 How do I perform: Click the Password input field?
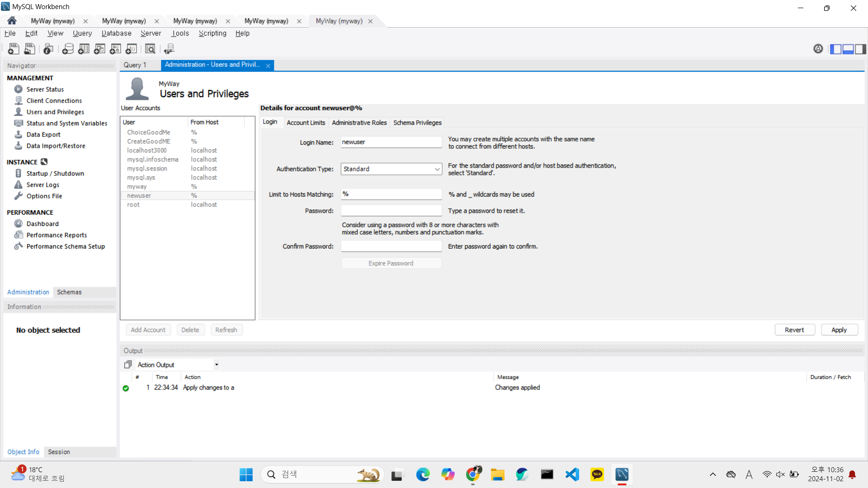[391, 211]
